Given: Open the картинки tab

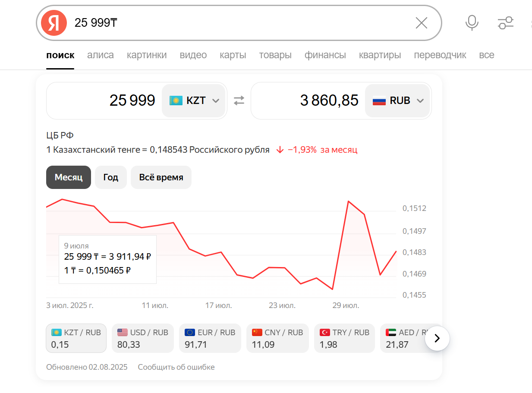Looking at the screenshot, I should pos(147,55).
